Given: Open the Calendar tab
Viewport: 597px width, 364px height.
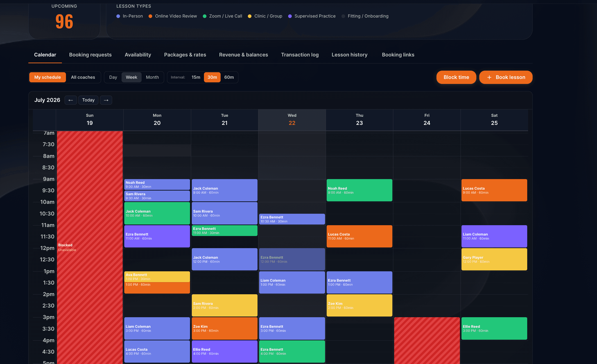Looking at the screenshot, I should tap(45, 55).
